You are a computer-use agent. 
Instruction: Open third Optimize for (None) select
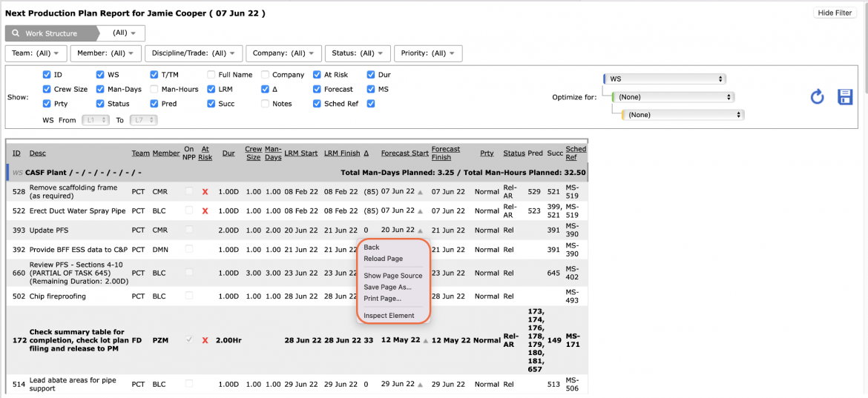(683, 115)
